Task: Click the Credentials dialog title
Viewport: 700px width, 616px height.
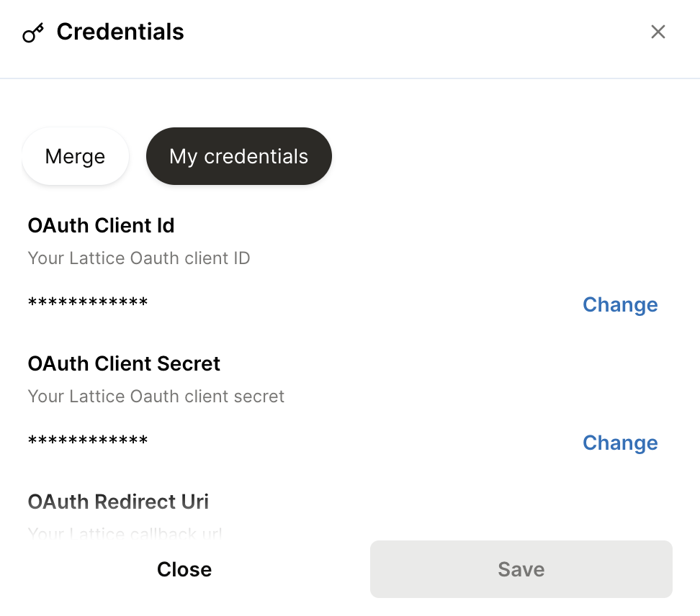Action: tap(120, 32)
